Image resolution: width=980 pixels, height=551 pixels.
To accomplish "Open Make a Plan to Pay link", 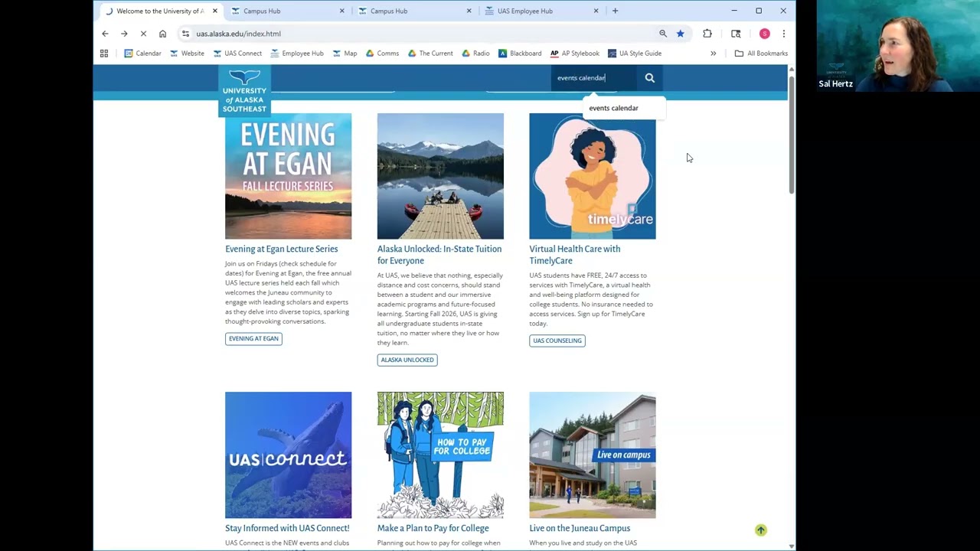I will [433, 528].
